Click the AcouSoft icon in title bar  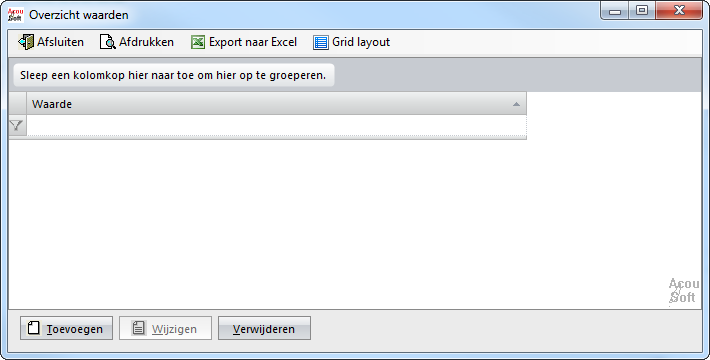[x=15, y=15]
